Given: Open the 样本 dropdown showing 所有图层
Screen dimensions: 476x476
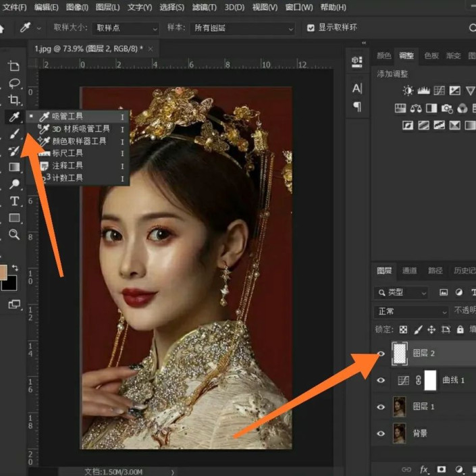Looking at the screenshot, I should pyautogui.click(x=242, y=28).
